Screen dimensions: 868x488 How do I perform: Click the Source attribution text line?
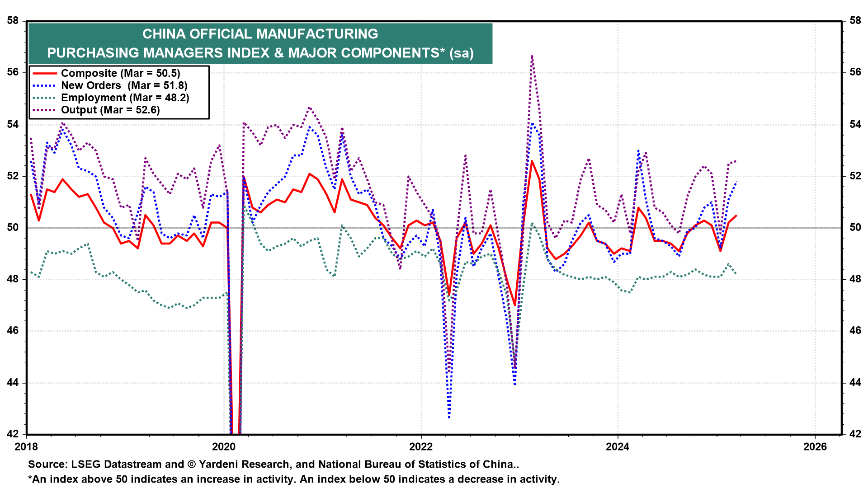pyautogui.click(x=274, y=465)
